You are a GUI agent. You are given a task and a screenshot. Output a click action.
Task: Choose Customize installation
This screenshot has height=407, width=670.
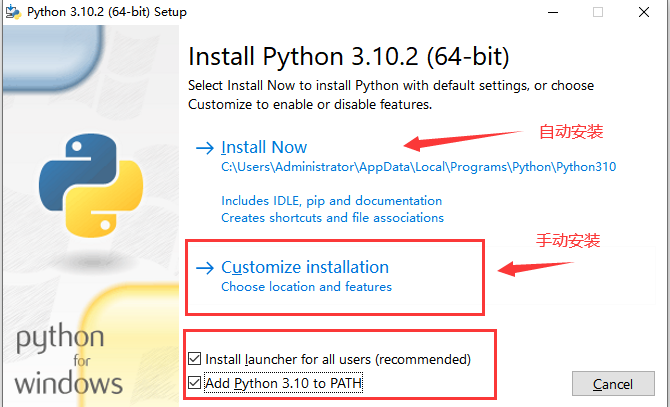click(x=305, y=267)
